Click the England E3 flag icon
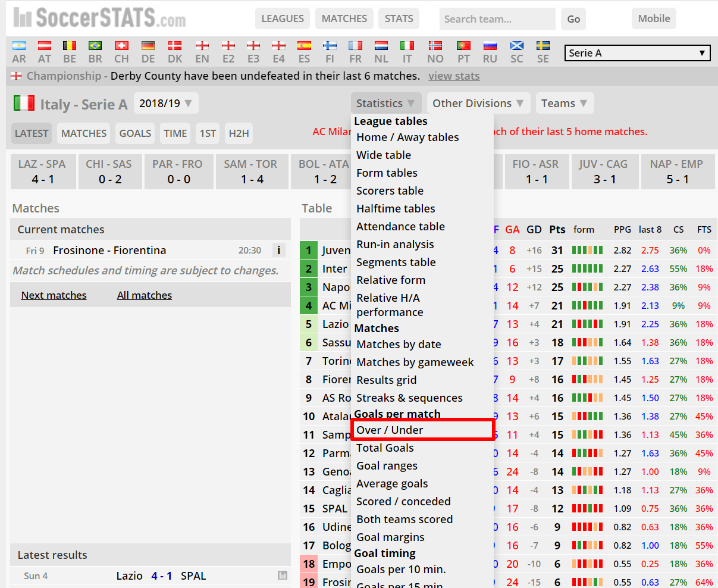The image size is (718, 588). pyautogui.click(x=253, y=45)
